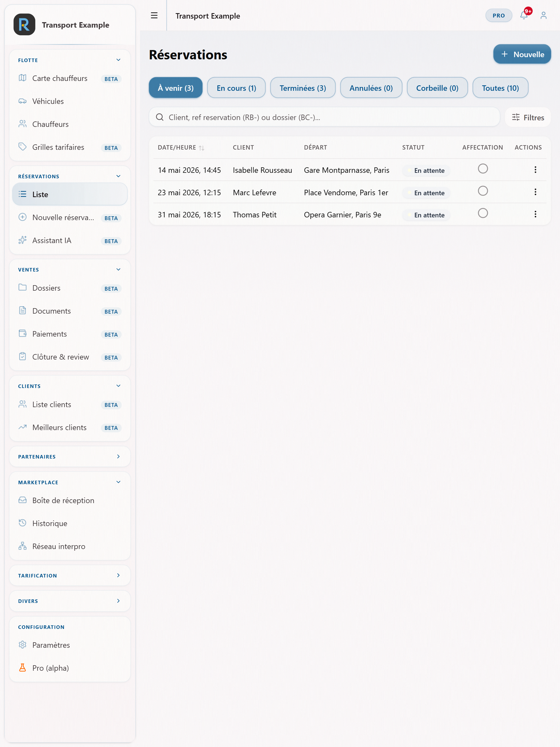
Task: Click En attente status for Thomas Petit
Action: 426,215
